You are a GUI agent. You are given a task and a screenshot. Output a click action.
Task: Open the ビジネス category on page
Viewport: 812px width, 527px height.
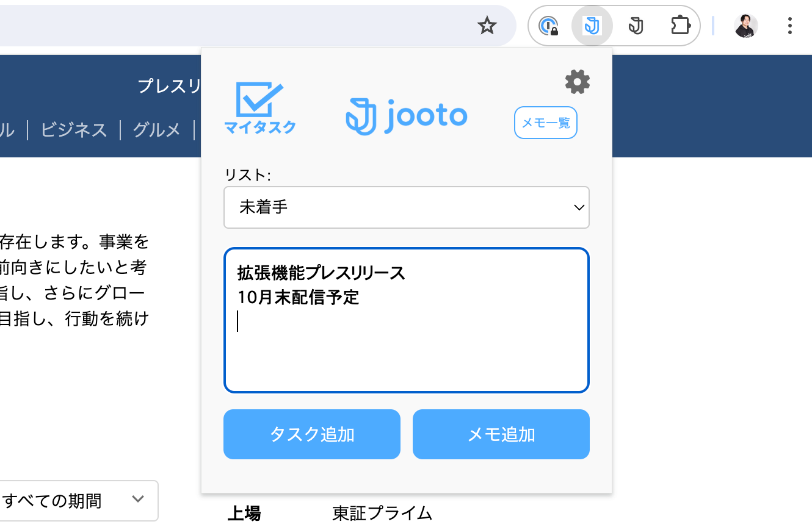[x=74, y=130]
